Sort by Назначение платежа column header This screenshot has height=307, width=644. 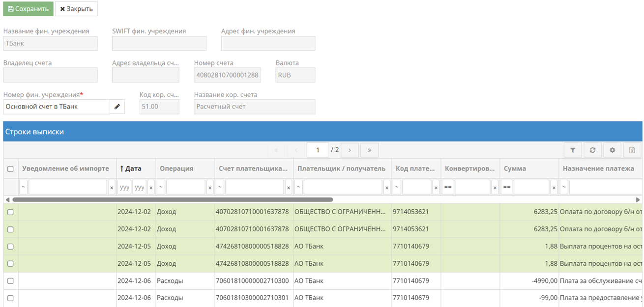[x=598, y=168]
